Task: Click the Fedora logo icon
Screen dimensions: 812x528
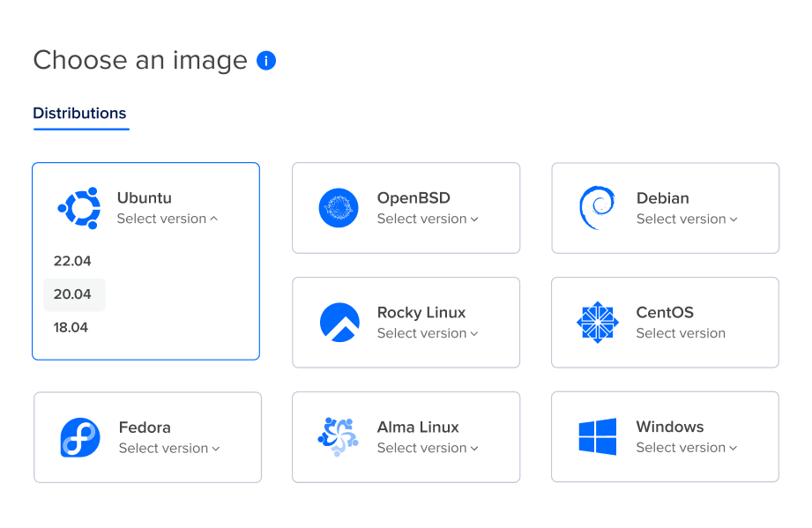Action: 80,437
